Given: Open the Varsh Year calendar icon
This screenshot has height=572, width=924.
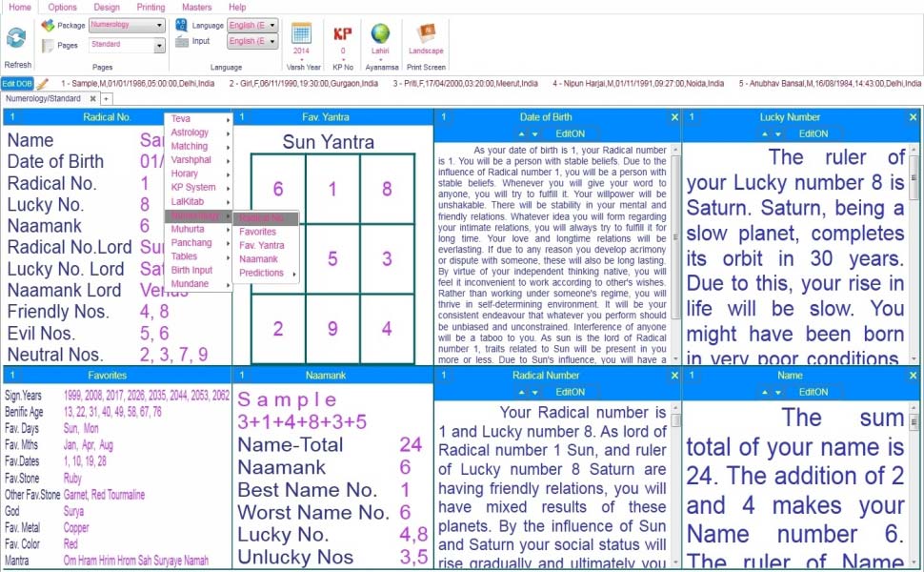Looking at the screenshot, I should click(x=301, y=33).
